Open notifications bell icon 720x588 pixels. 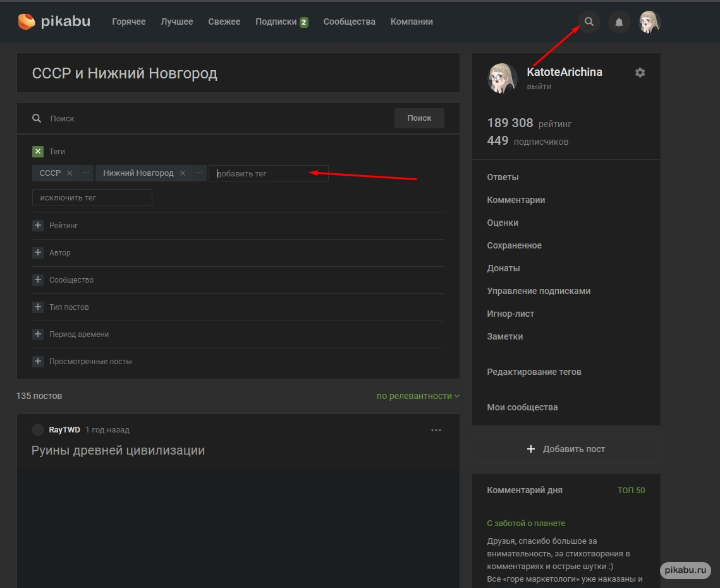click(619, 22)
